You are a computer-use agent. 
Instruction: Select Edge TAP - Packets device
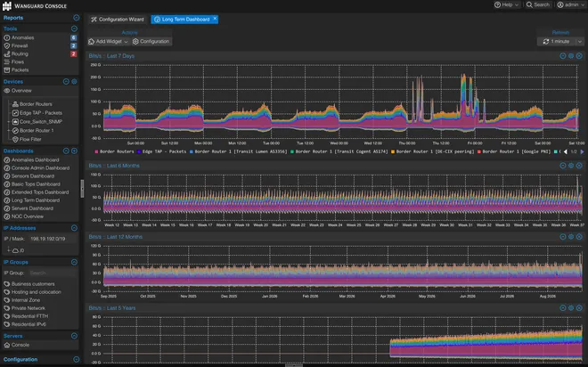(40, 113)
